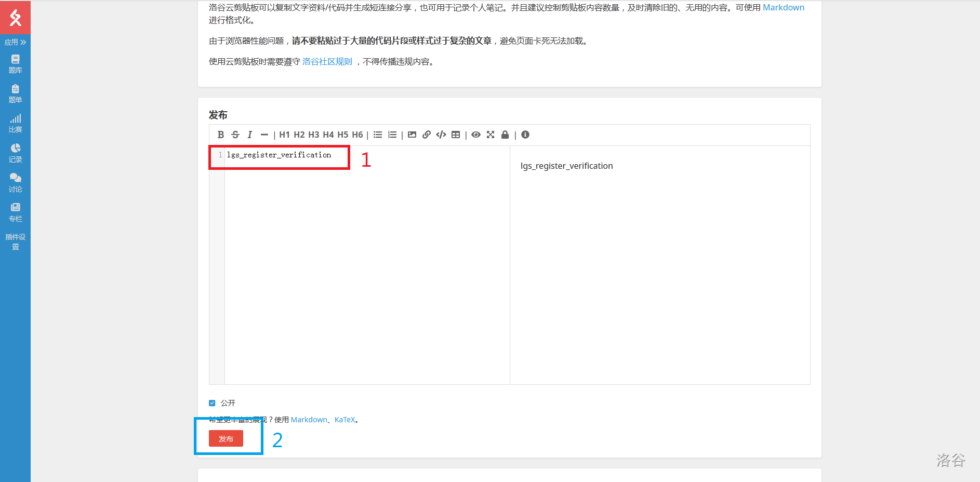This screenshot has height=482, width=980.
Task: Click the red 发布 button
Action: click(226, 439)
